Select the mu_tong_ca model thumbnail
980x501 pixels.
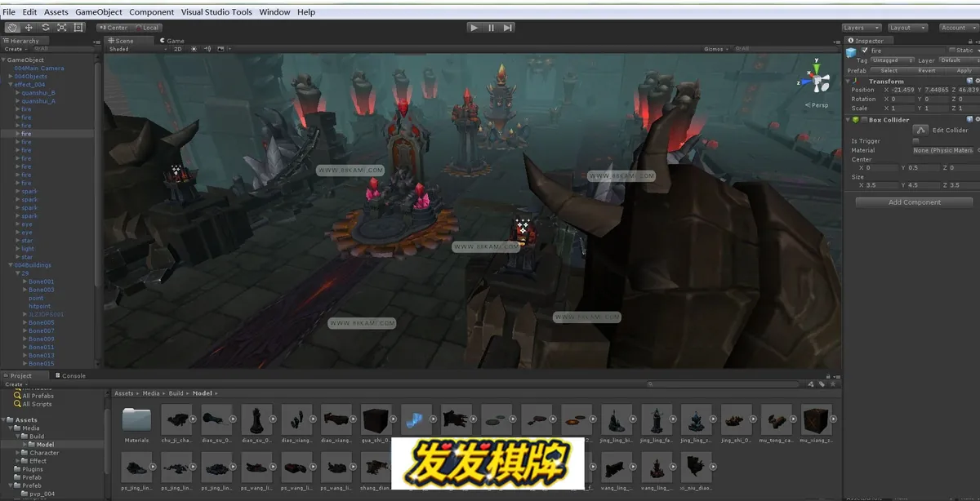click(777, 419)
